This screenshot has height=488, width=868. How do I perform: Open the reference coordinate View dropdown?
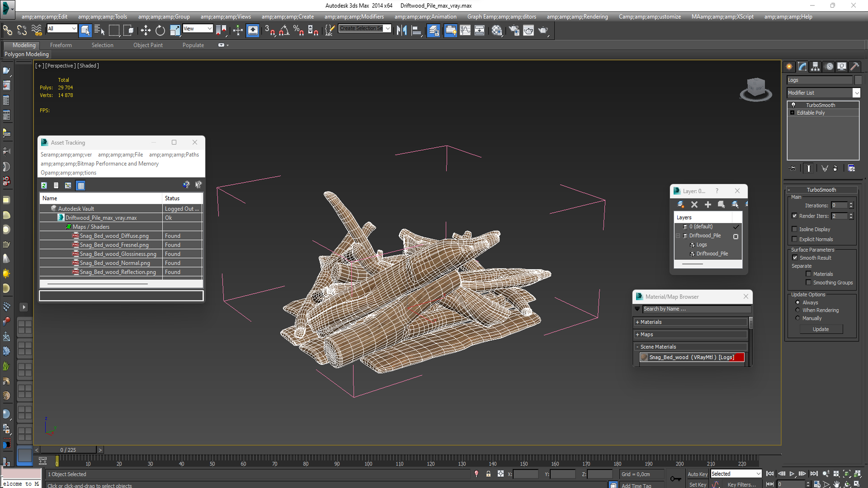198,28
